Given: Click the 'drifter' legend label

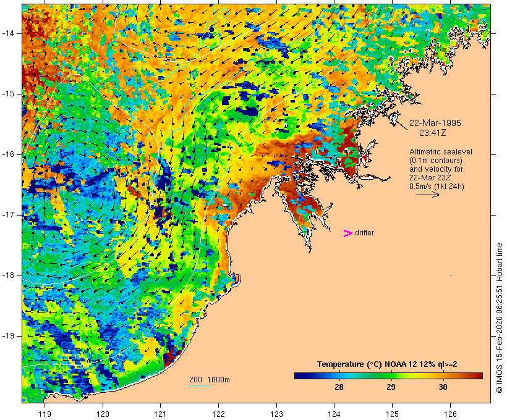Looking at the screenshot, I should click(x=364, y=233).
